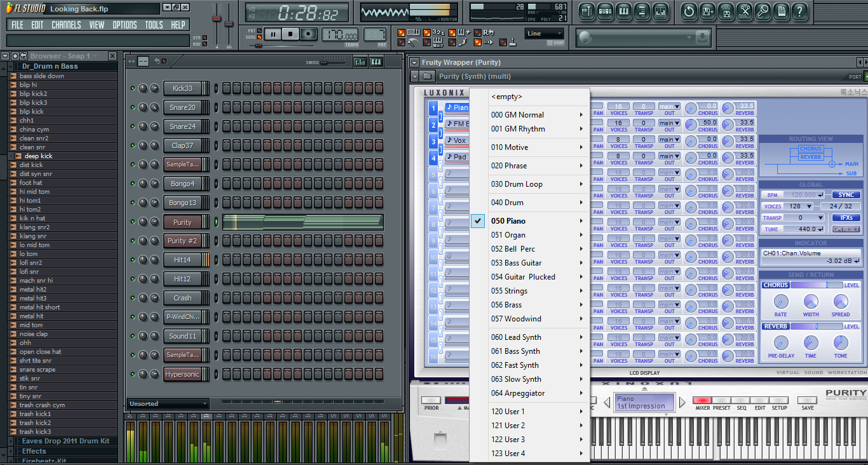The height and width of the screenshot is (465, 868).
Task: Open the TOOLS menu
Action: [154, 25]
